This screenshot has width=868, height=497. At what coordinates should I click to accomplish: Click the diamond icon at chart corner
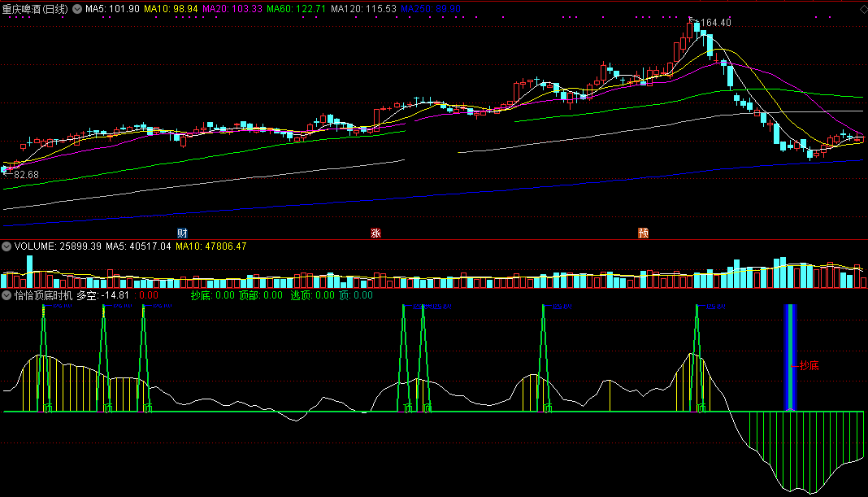point(863,10)
